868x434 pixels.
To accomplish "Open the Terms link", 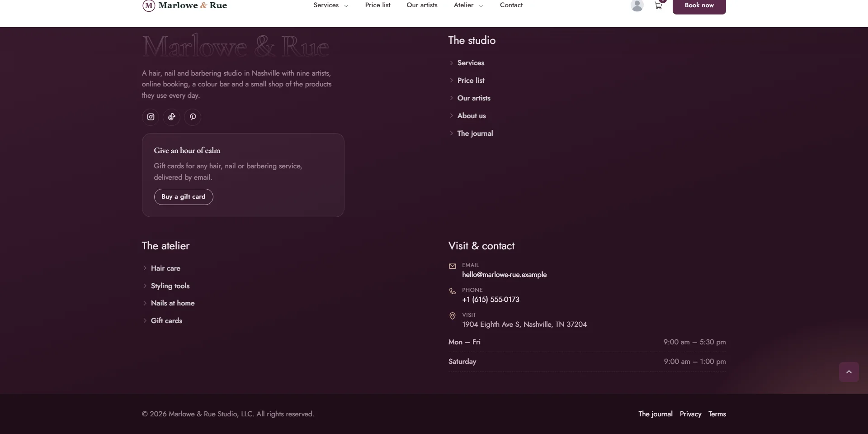I will [717, 414].
